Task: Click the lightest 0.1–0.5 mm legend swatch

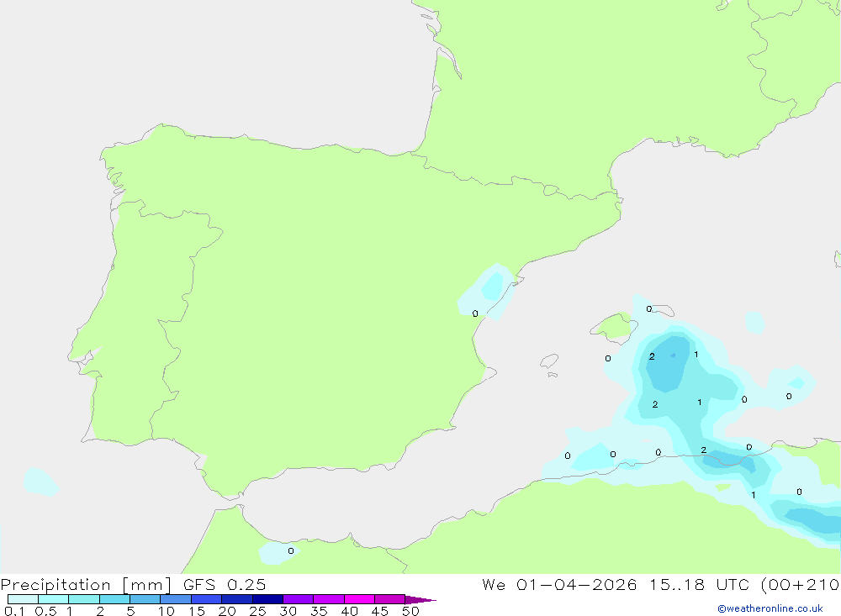Action: [x=23, y=599]
